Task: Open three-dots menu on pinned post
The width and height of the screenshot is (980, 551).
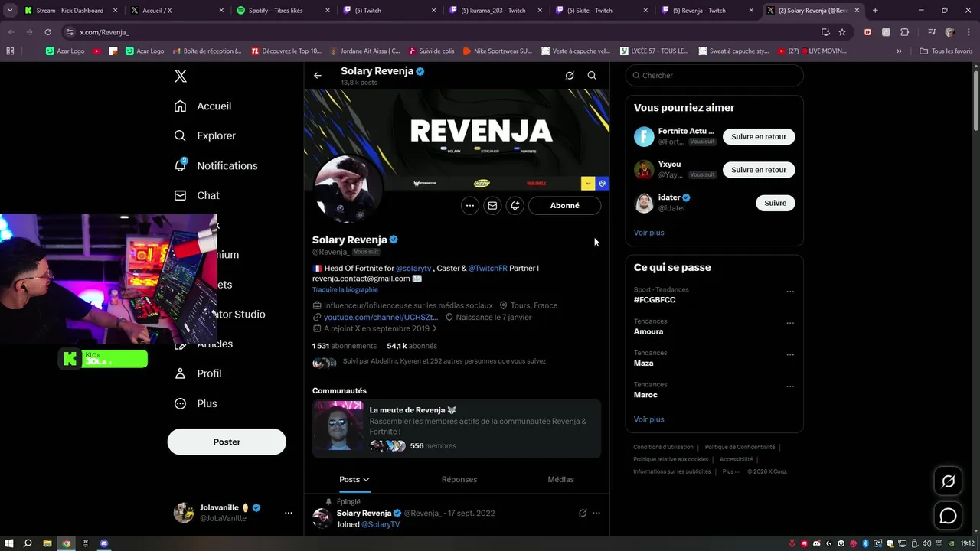Action: (x=596, y=513)
